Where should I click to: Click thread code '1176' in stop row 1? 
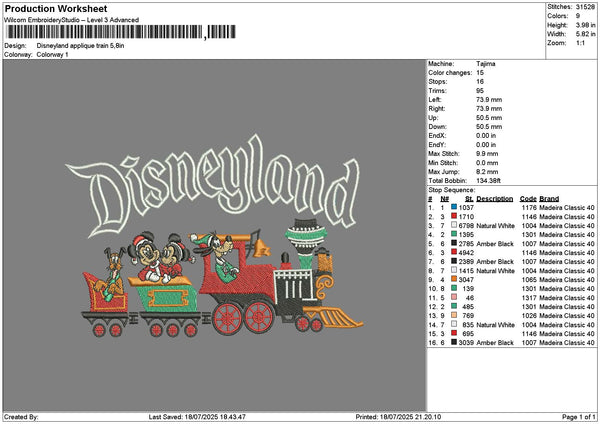tap(530, 207)
